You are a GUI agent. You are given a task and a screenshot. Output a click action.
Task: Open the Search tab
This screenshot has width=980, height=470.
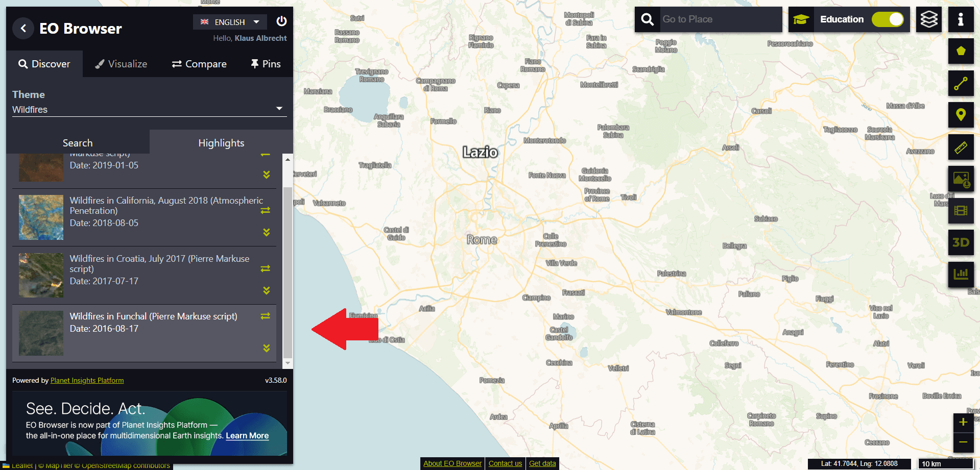(78, 143)
